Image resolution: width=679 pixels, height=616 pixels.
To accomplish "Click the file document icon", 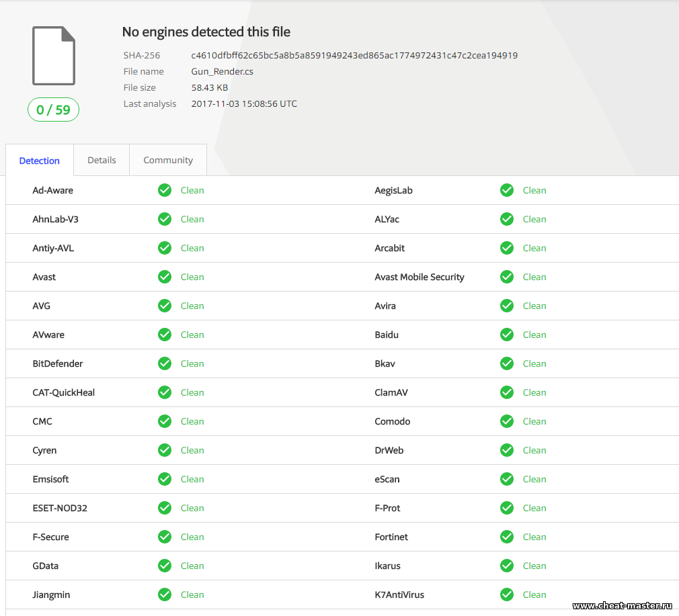I will click(54, 56).
